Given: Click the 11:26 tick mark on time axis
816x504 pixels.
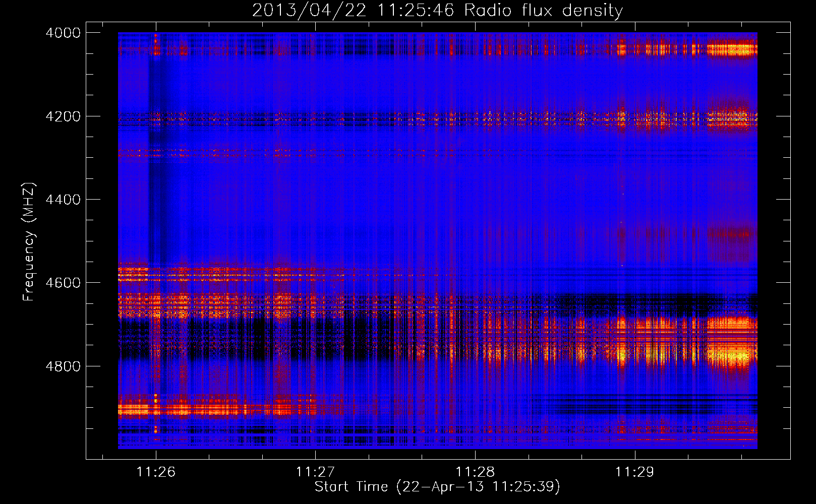Looking at the screenshot, I should [x=156, y=455].
